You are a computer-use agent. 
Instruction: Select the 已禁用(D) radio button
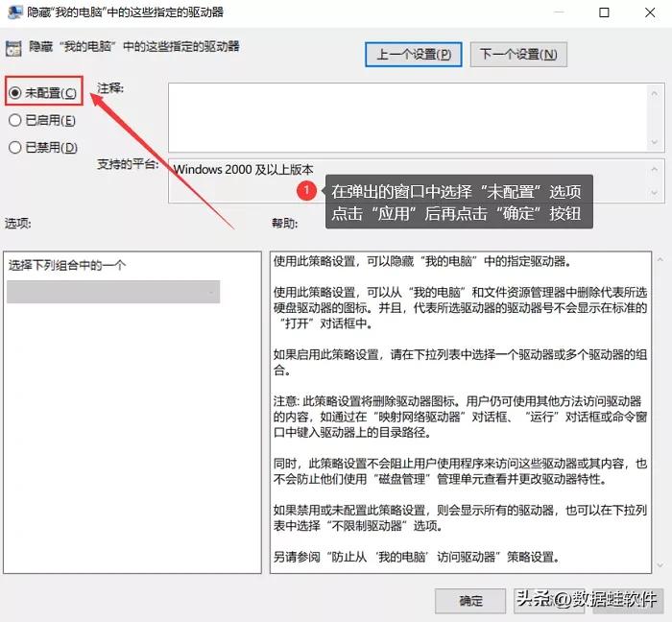point(43,148)
